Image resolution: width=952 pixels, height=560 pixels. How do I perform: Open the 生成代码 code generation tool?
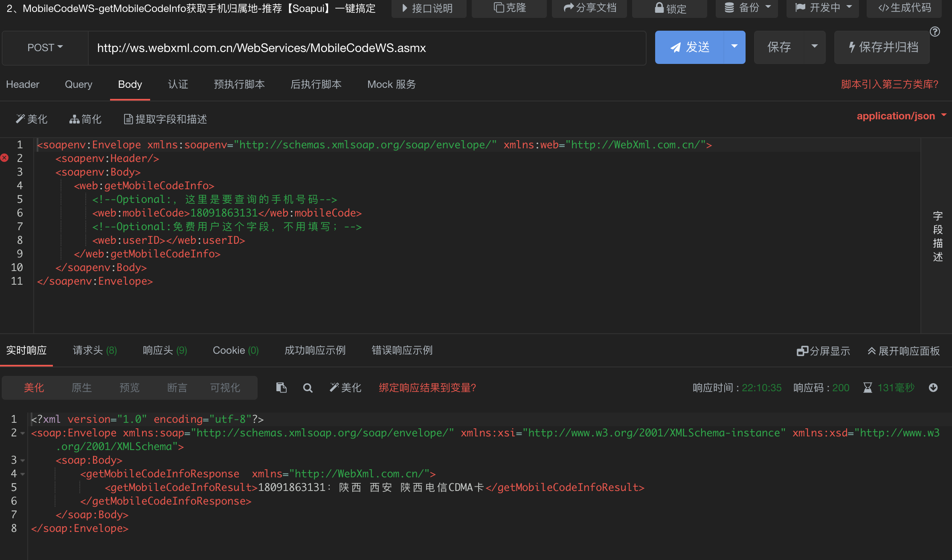tap(904, 8)
